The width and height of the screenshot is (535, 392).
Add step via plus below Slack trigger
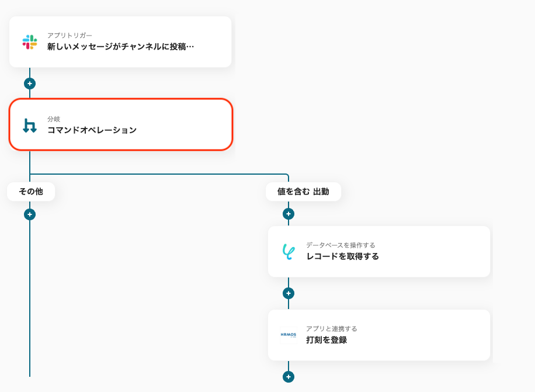pyautogui.click(x=30, y=83)
